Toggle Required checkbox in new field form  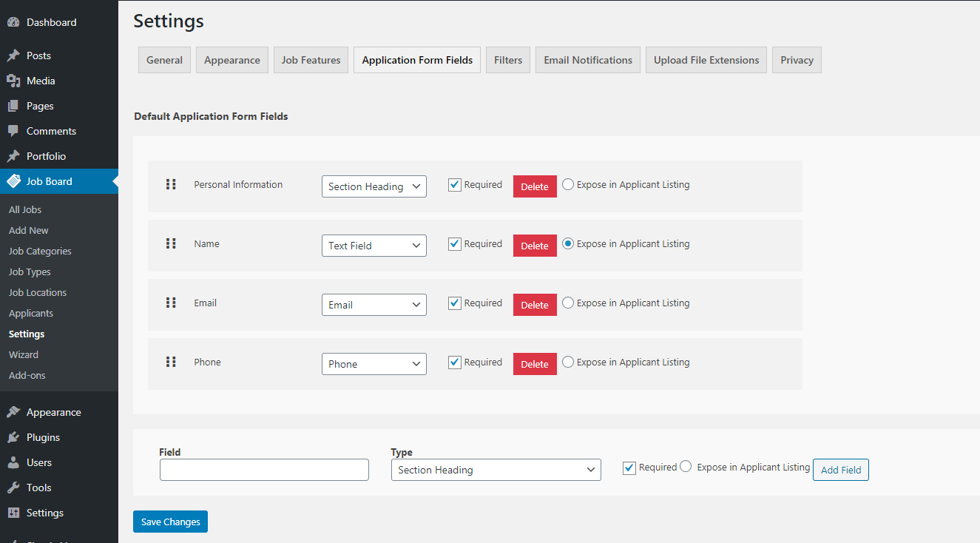point(629,468)
